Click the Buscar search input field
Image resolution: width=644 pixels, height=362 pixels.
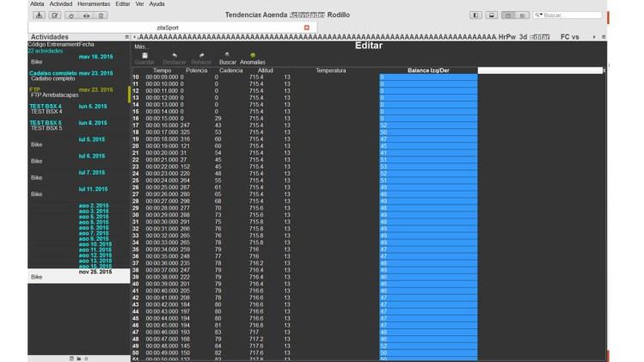(x=572, y=15)
